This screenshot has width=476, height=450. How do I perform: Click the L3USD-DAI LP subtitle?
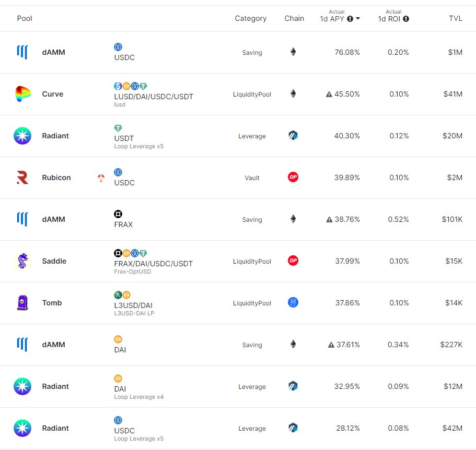[134, 313]
